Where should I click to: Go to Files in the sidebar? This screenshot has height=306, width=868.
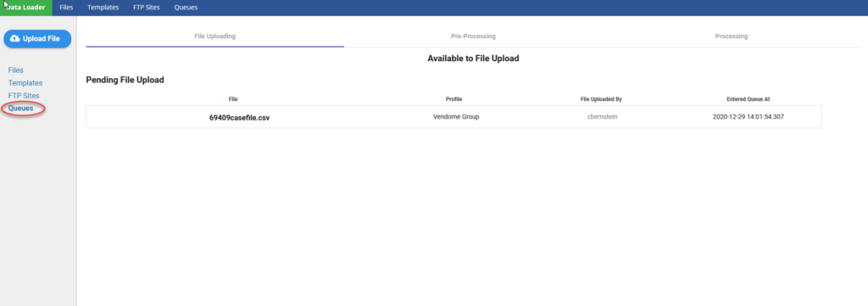click(x=16, y=70)
